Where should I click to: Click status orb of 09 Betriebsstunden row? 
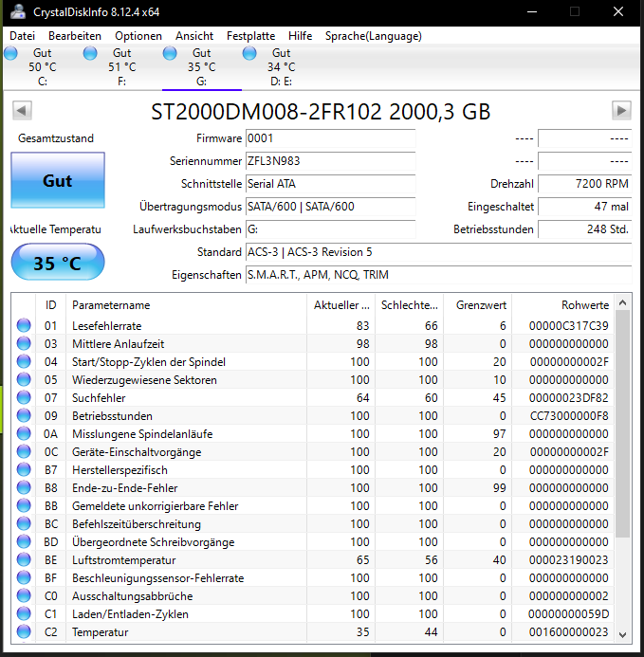pos(24,415)
